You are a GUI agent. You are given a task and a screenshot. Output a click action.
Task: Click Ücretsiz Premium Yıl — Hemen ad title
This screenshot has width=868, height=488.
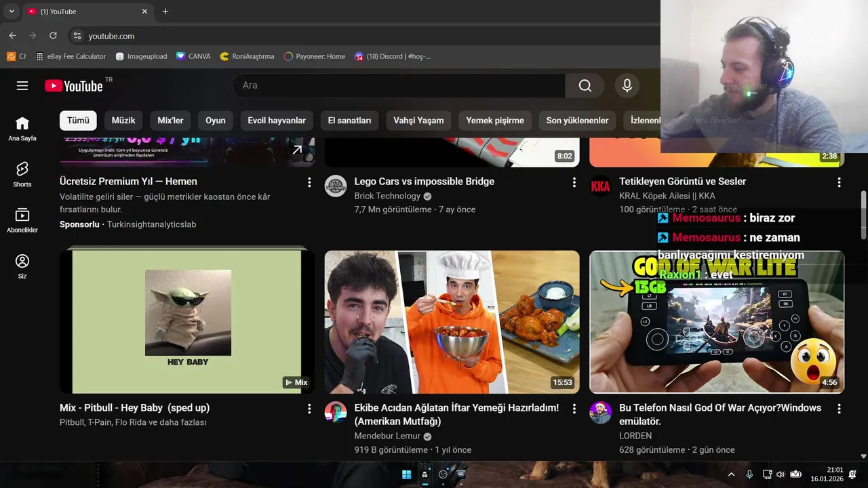pyautogui.click(x=128, y=182)
